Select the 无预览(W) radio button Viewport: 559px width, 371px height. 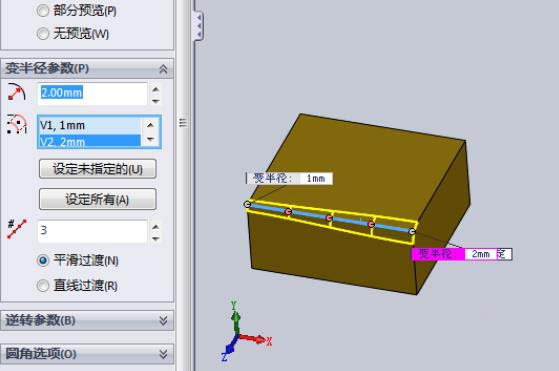point(43,34)
